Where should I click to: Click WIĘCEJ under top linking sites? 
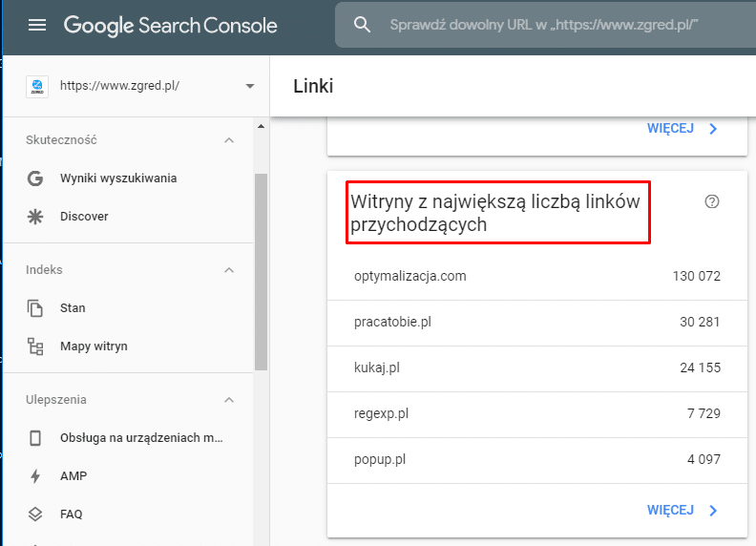[670, 510]
